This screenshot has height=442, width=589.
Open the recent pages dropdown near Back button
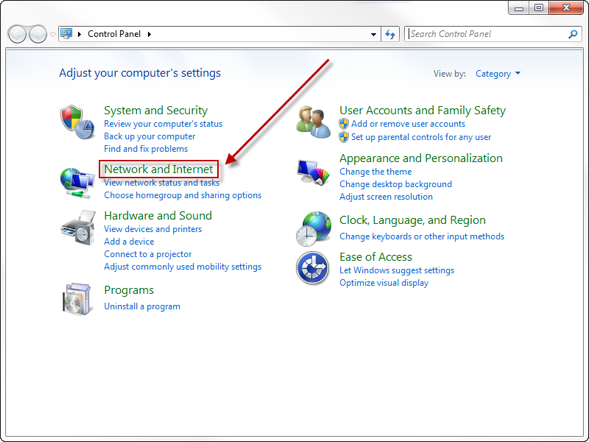tap(53, 35)
